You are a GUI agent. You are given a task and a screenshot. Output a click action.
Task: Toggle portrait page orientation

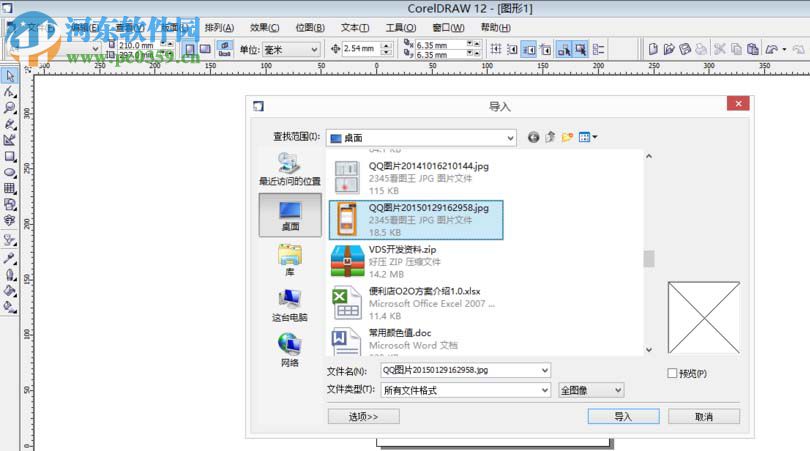pos(190,50)
